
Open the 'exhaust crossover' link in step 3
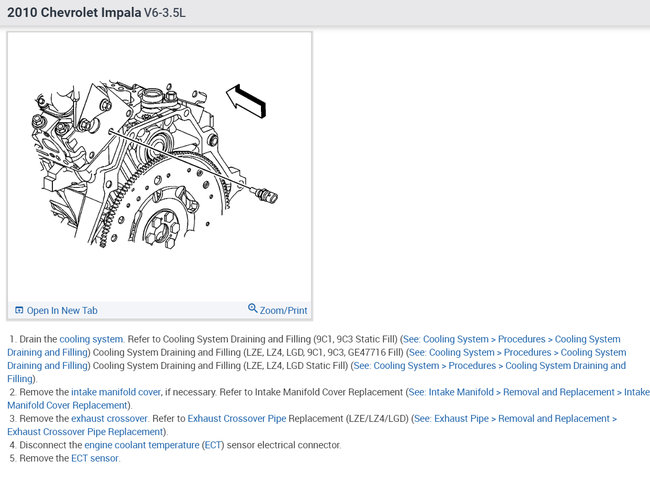point(109,419)
